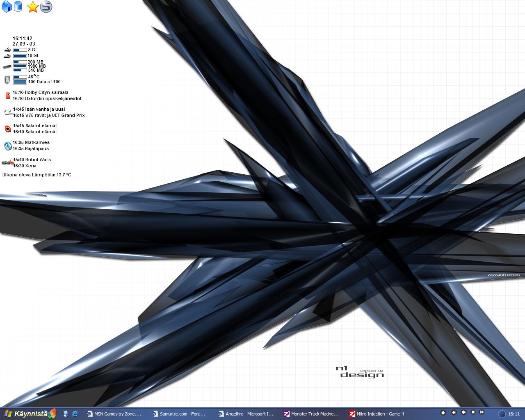This screenshot has width=525, height=420.
Task: Click the Show Desktop quick launch icon
Action: tap(66, 414)
